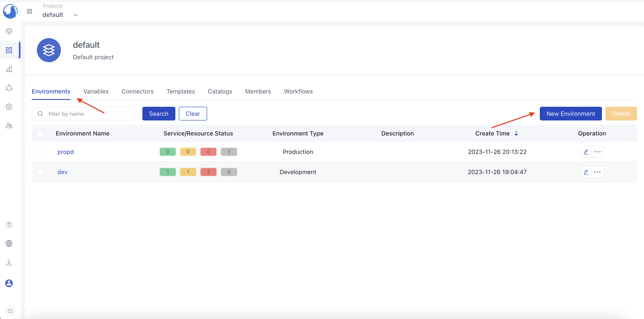Open more actions menu for propd

pyautogui.click(x=597, y=152)
